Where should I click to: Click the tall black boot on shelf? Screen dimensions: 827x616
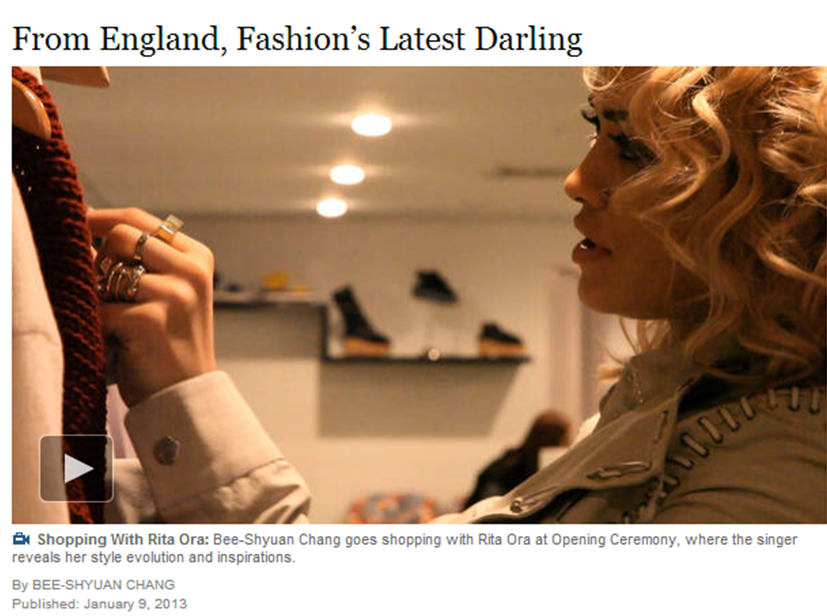tap(360, 320)
